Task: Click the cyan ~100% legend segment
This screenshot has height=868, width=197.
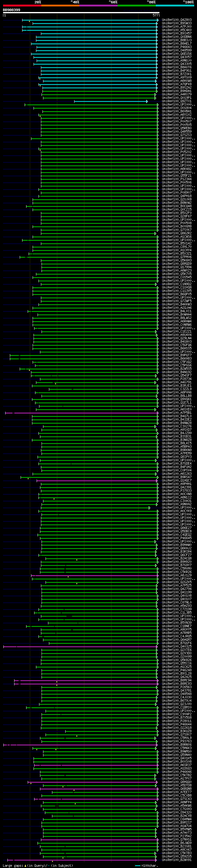Action: pyautogui.click(x=175, y=6)
